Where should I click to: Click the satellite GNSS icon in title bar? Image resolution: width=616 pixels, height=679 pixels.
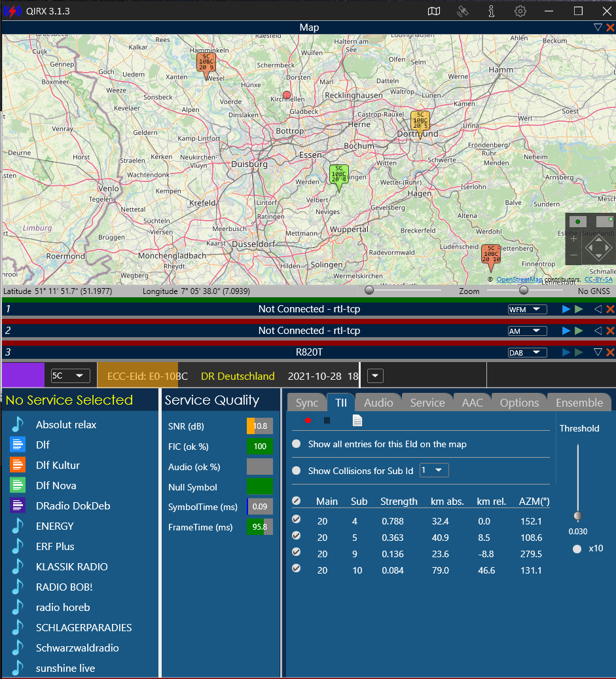463,11
